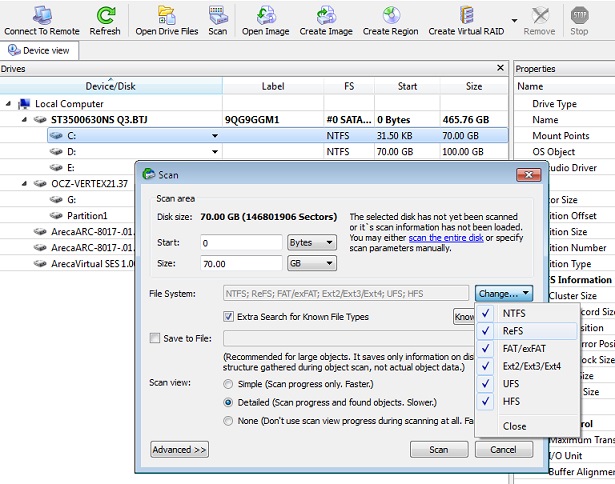This screenshot has height=484, width=615.
Task: Click the Scan toolbar icon
Action: [217, 15]
